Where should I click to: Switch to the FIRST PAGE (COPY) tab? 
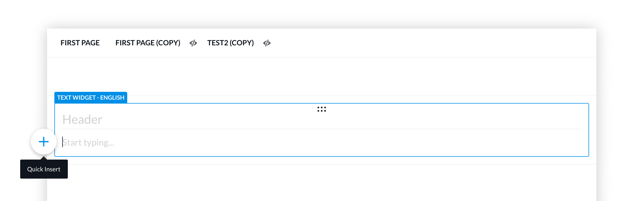click(x=148, y=43)
